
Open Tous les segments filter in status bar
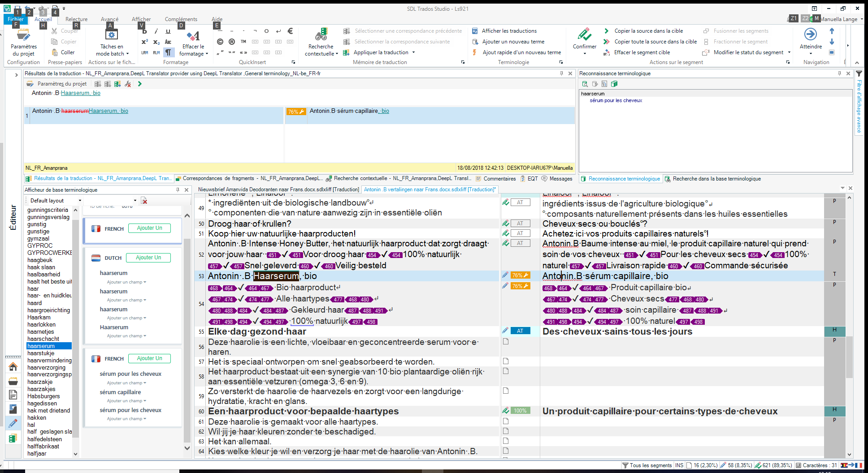(x=647, y=465)
